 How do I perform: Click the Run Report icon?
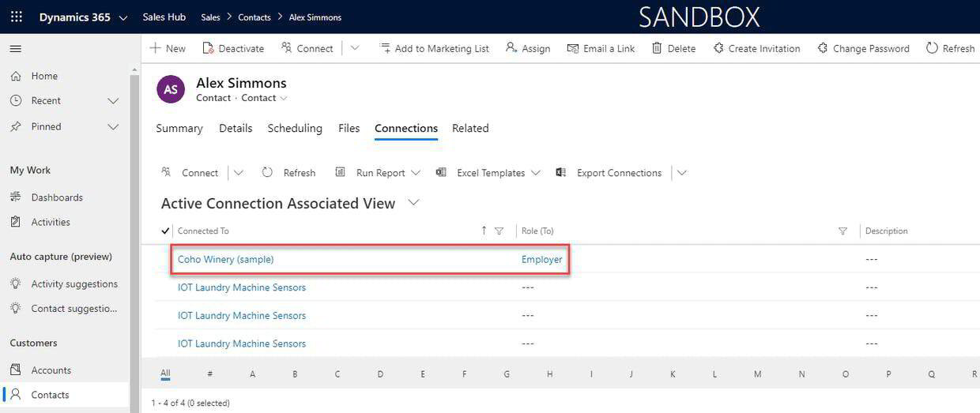coord(341,172)
